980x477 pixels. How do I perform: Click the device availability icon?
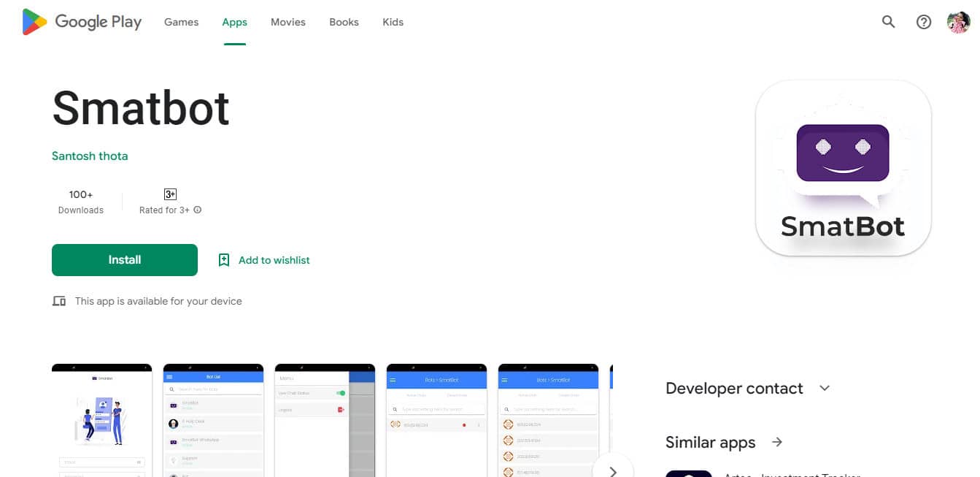point(59,301)
